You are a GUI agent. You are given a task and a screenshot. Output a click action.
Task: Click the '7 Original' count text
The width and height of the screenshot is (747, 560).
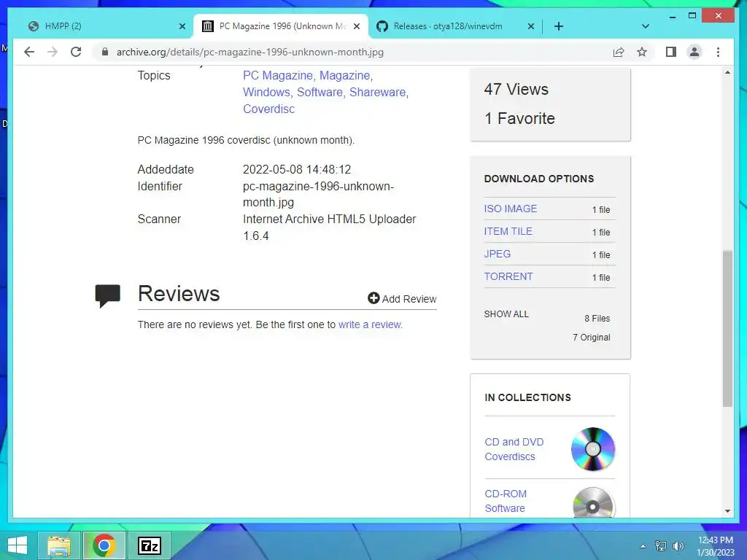pyautogui.click(x=591, y=337)
